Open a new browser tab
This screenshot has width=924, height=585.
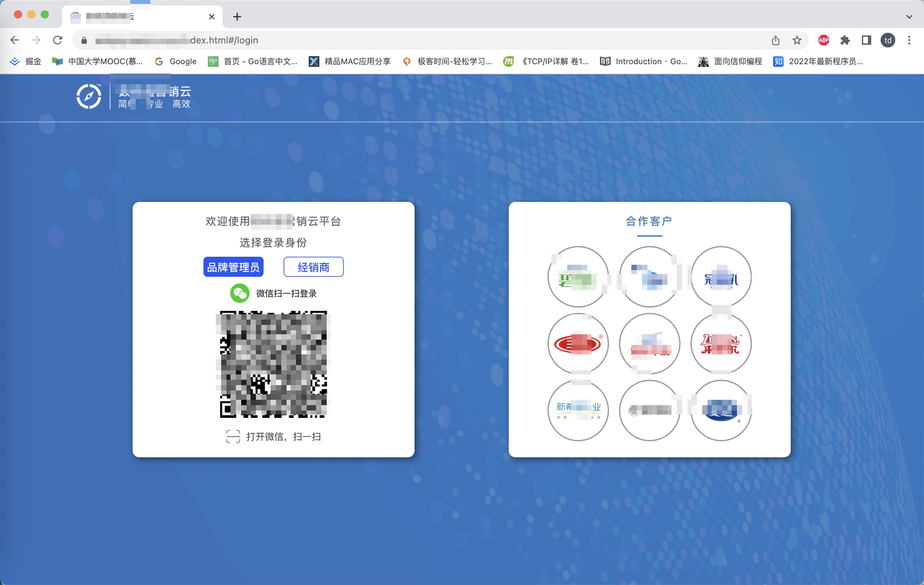[x=237, y=16]
